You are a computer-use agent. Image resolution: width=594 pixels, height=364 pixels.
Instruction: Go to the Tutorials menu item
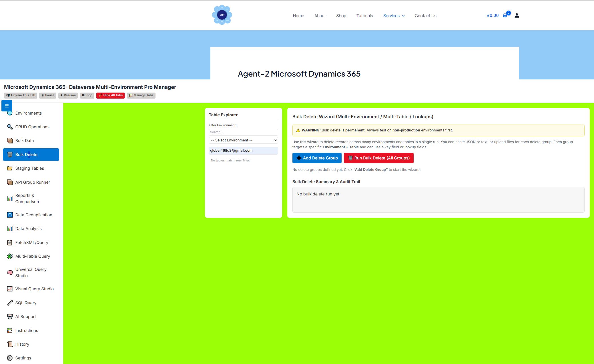pyautogui.click(x=364, y=16)
